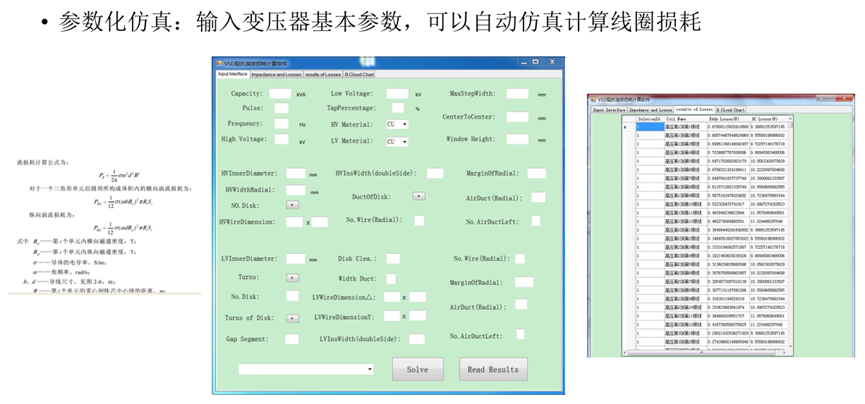Image resolution: width=865 pixels, height=404 pixels.
Task: Expand the HV Material CU dropdown
Action: 397,125
